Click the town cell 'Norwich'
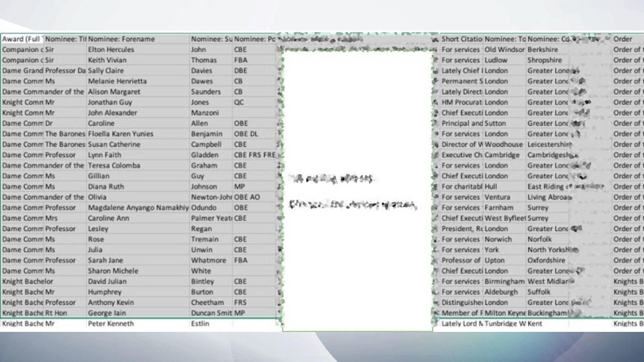This screenshot has width=644, height=362. [505, 239]
